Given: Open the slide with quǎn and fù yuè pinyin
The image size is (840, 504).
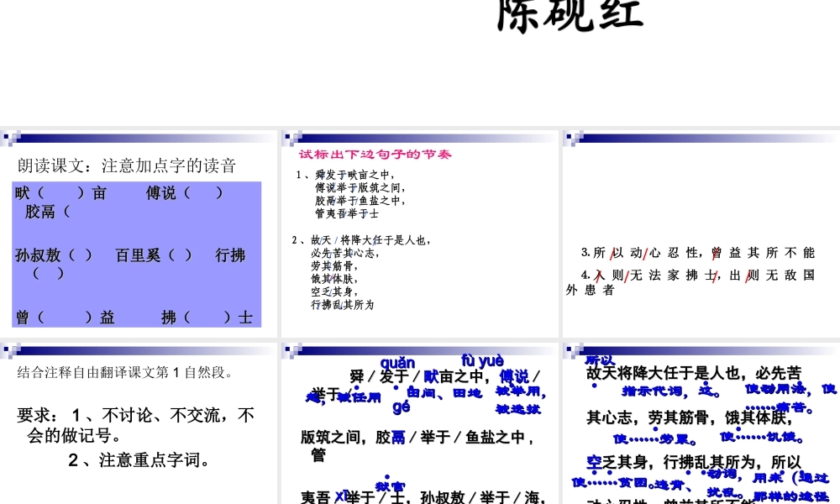Looking at the screenshot, I should tap(419, 423).
